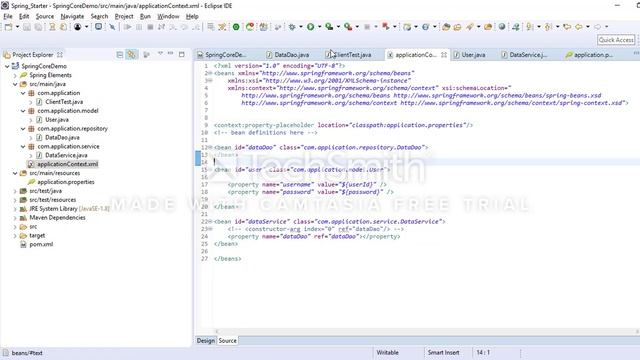Screen dimensions: 640x360
Task: Select DataService.java in Project Explorer
Action: click(66, 155)
